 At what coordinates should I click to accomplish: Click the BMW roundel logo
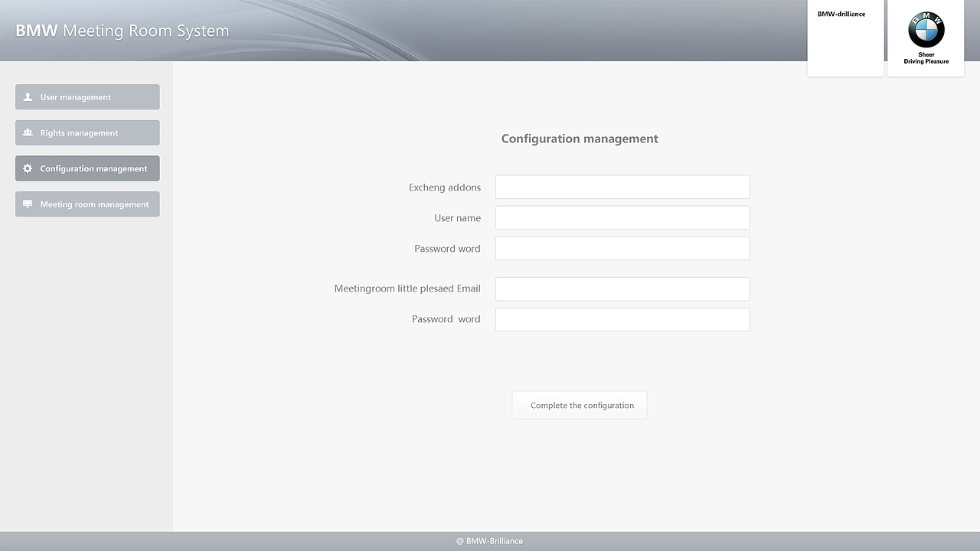pos(926,30)
